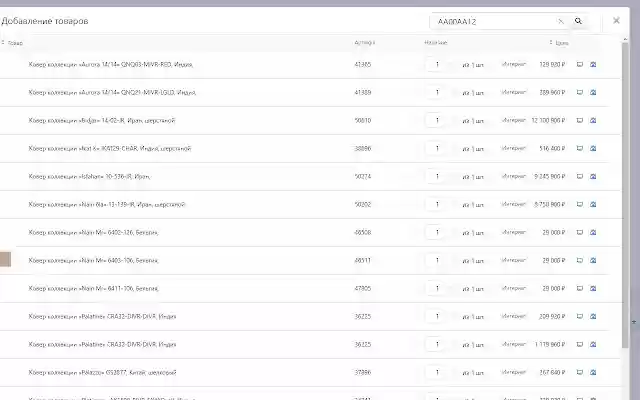Click Интерьер link in article 41385 row

pos(514,64)
